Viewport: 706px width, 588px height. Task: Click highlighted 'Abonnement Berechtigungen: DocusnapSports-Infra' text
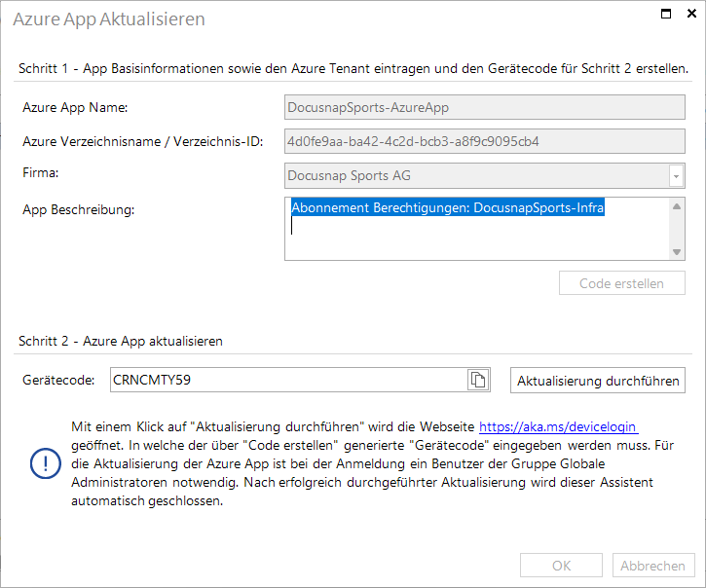click(448, 207)
